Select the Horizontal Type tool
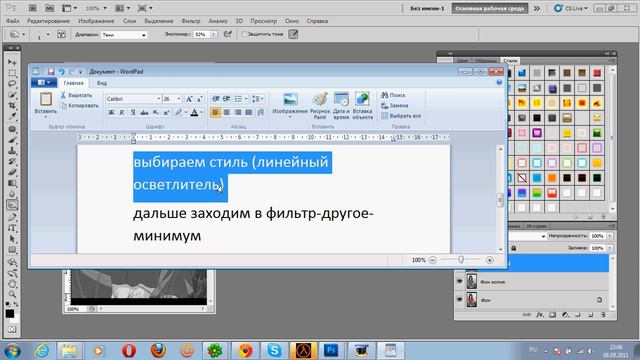Image resolution: width=640 pixels, height=360 pixels. point(12,228)
